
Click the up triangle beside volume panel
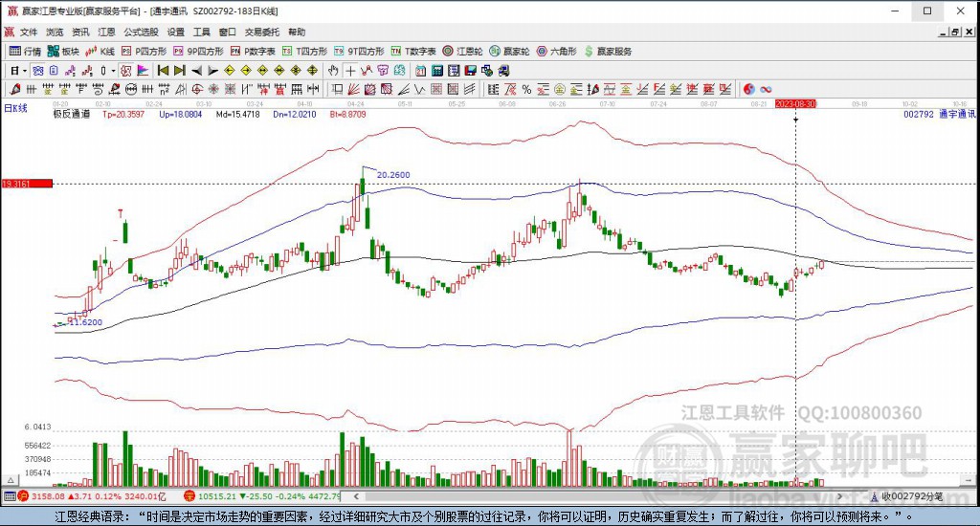pyautogui.click(x=10, y=480)
